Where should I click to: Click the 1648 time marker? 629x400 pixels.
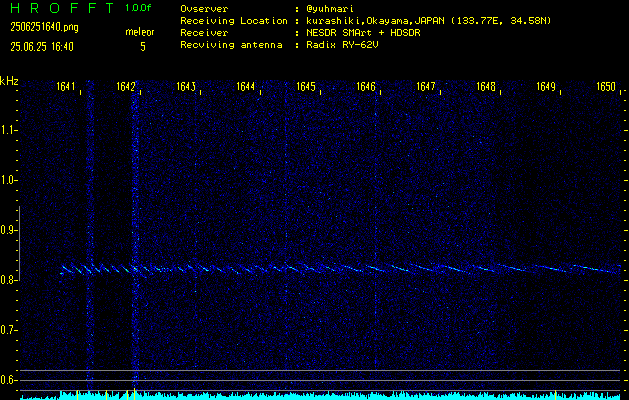[486, 87]
